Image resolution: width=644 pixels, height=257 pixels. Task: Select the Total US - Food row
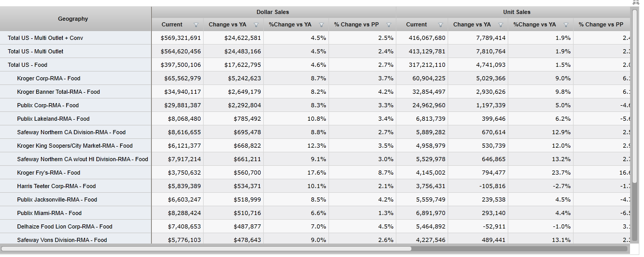click(x=27, y=65)
